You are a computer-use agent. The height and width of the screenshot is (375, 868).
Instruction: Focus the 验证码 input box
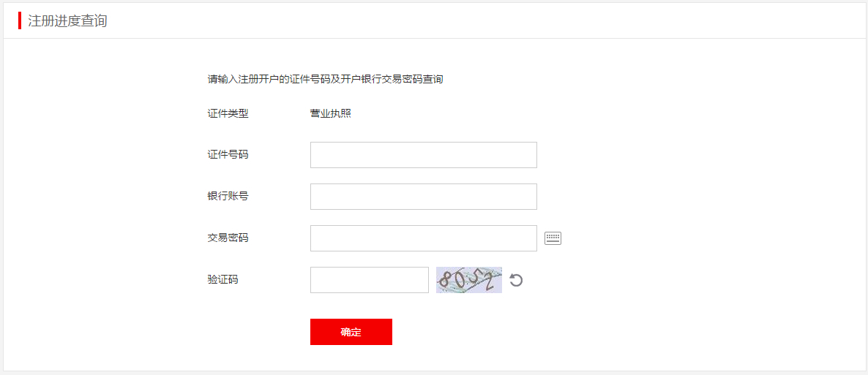tap(370, 280)
